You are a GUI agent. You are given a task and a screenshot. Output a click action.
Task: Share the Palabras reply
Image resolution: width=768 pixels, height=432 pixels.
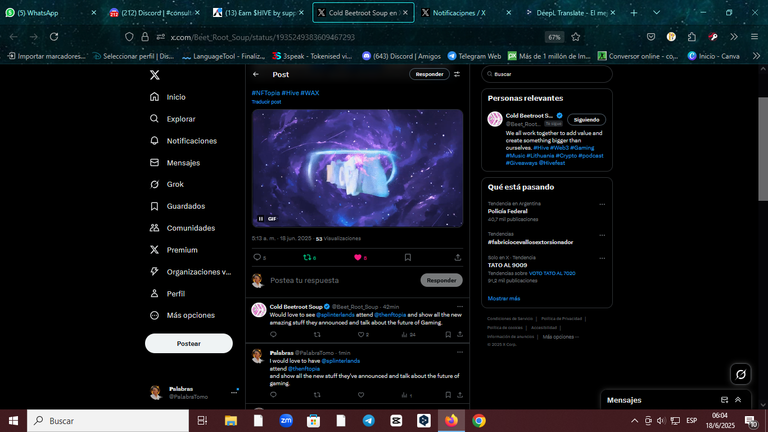(459, 395)
